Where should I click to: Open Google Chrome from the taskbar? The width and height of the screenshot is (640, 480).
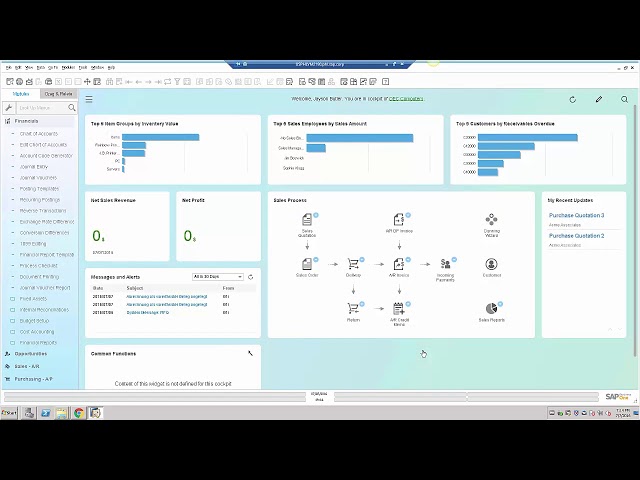78,413
